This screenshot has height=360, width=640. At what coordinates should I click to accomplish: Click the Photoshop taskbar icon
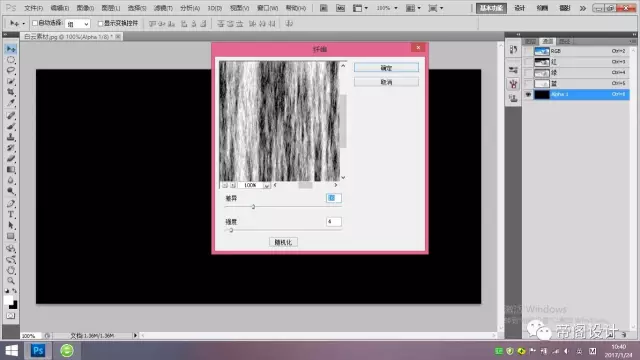[x=38, y=351]
